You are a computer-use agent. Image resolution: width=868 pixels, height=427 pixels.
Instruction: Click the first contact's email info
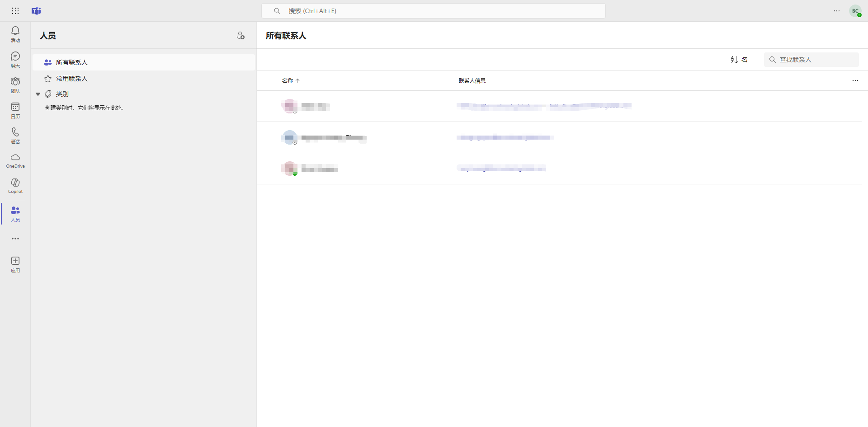click(544, 106)
